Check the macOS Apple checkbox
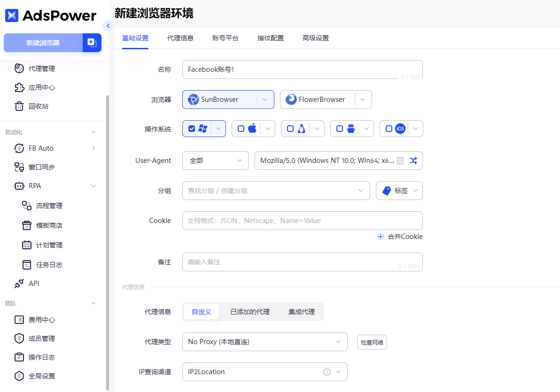Image resolution: width=560 pixels, height=392 pixels. click(241, 129)
